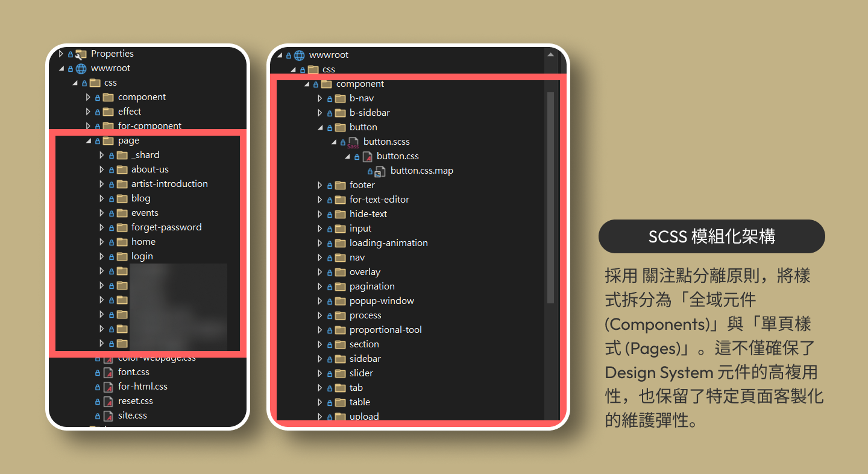Collapse the button folder in component
Image resolution: width=868 pixels, height=474 pixels.
pyautogui.click(x=320, y=127)
